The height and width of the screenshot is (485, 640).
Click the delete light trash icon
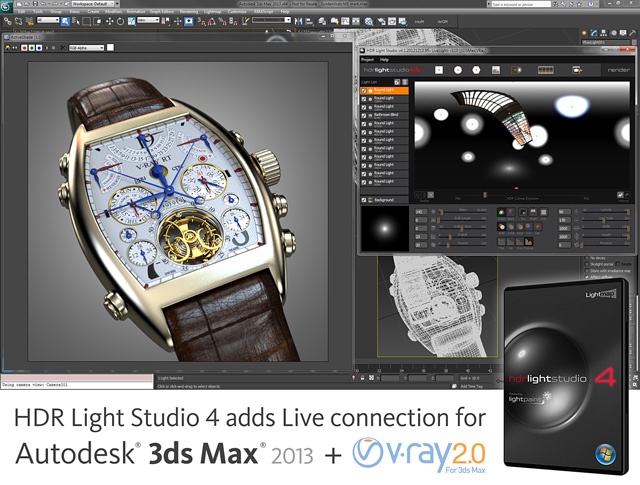[x=405, y=82]
